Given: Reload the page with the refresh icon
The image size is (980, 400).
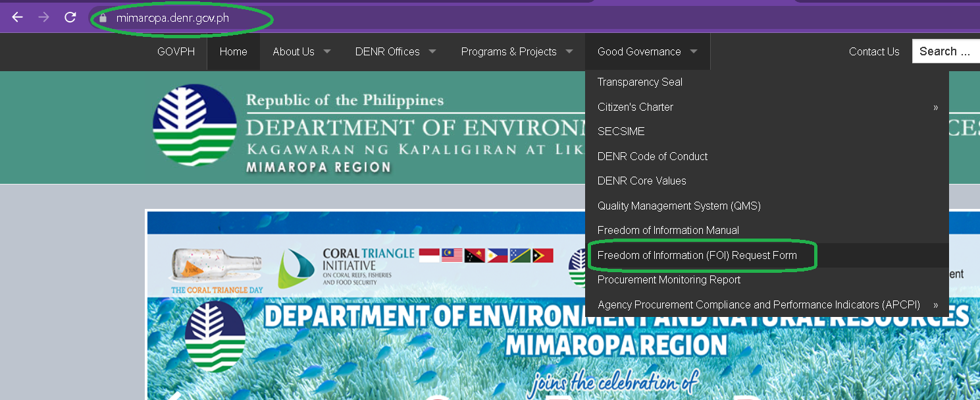Looking at the screenshot, I should (x=70, y=17).
